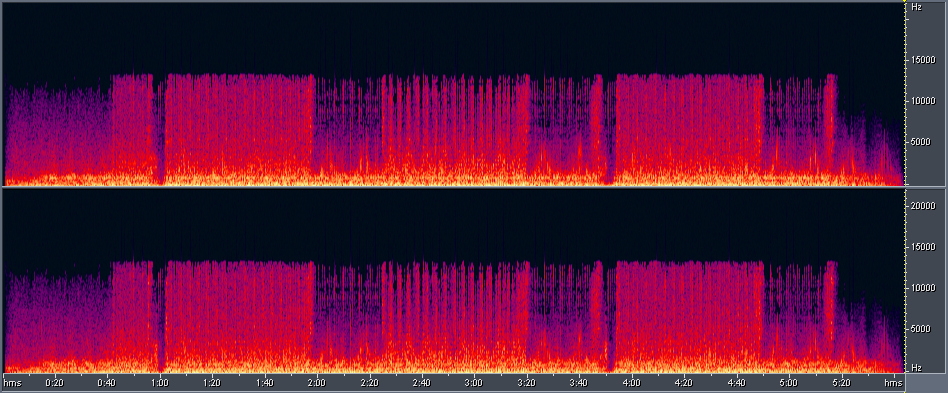Screen dimensions: 948x393
Task: Place cursor in upper channel's dark gap near 1:00
Action: click(160, 133)
